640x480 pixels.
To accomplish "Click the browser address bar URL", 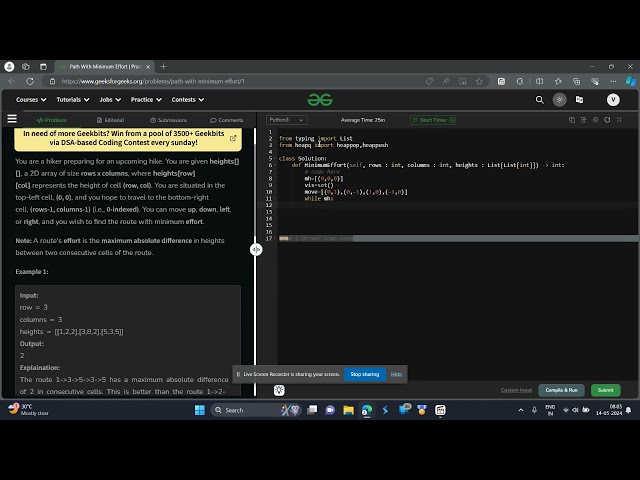I will pyautogui.click(x=153, y=81).
